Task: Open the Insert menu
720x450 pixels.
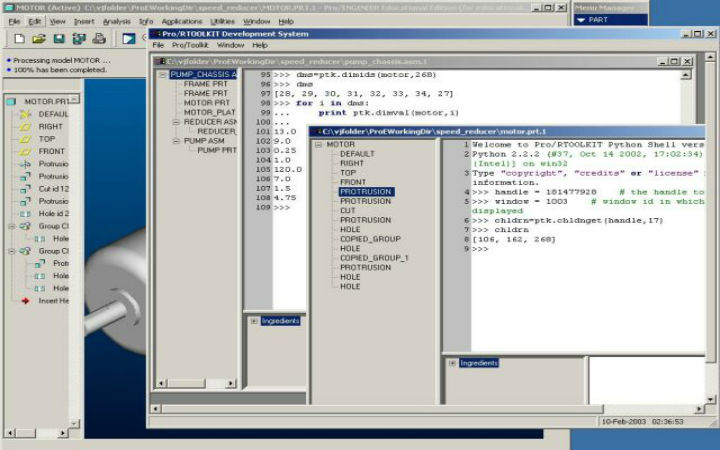Action: (84, 22)
